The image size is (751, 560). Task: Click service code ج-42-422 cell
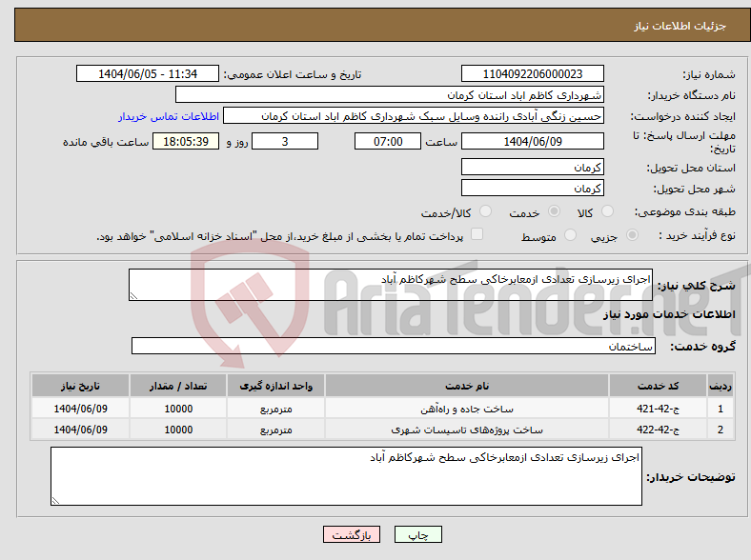[x=659, y=430]
